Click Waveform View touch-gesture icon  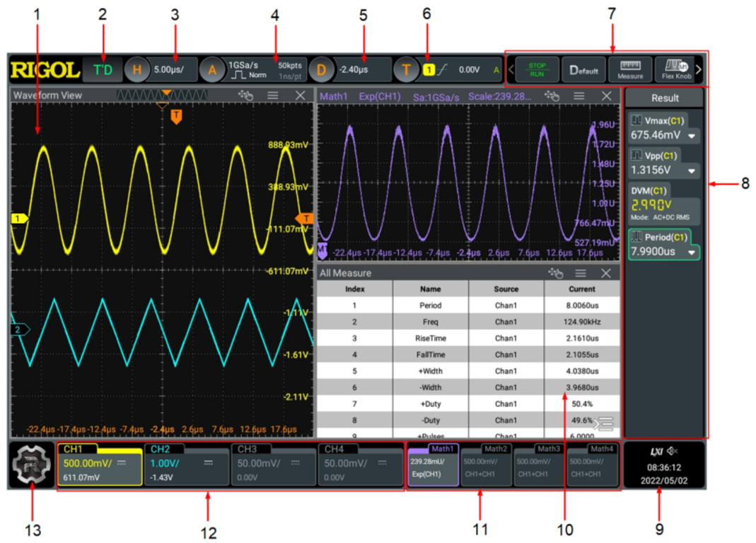(246, 95)
